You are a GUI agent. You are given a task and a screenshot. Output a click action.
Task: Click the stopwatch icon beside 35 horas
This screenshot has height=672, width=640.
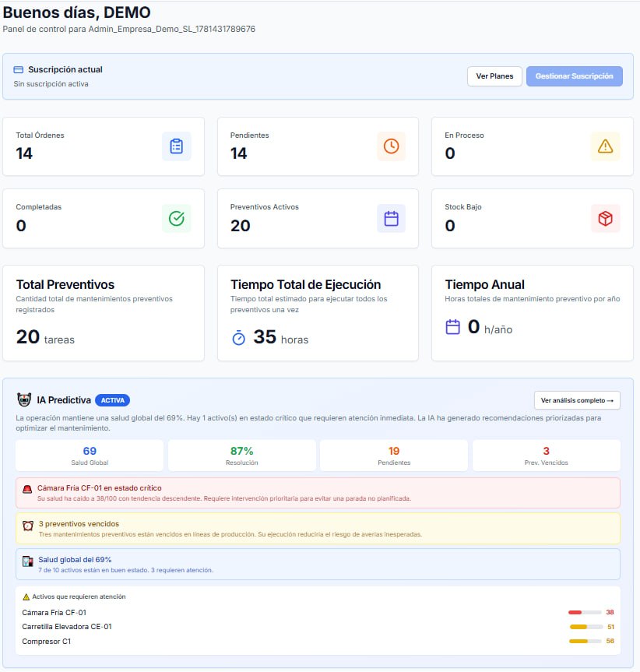[238, 338]
